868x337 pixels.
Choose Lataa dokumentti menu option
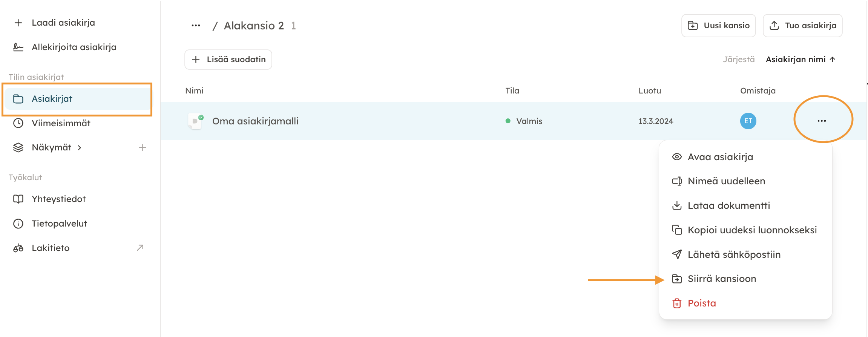[728, 206]
